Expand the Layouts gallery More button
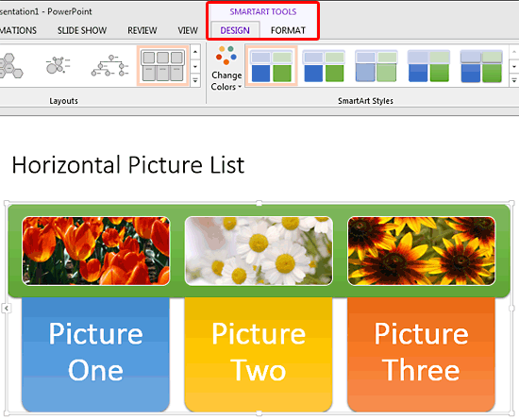 click(x=195, y=80)
